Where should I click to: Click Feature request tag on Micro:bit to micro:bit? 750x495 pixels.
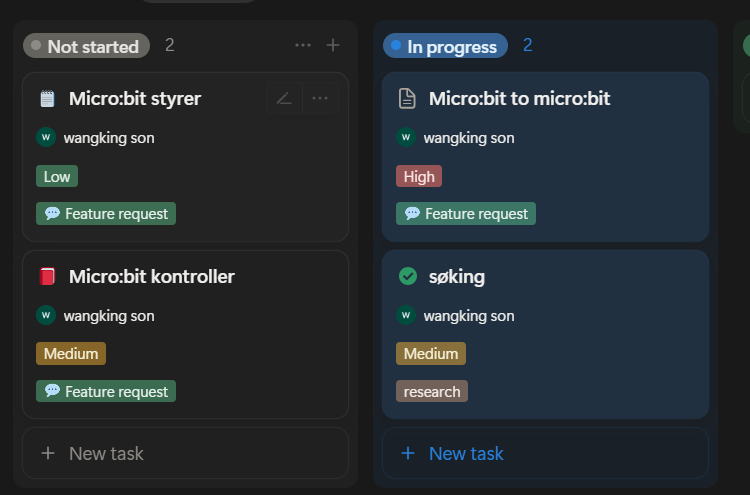(466, 214)
